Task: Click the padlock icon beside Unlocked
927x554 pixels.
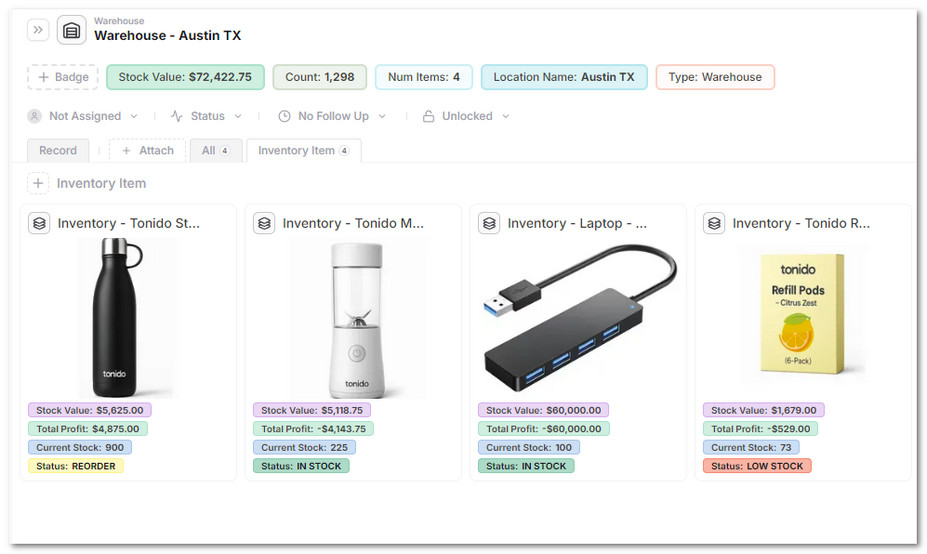Action: pyautogui.click(x=428, y=116)
